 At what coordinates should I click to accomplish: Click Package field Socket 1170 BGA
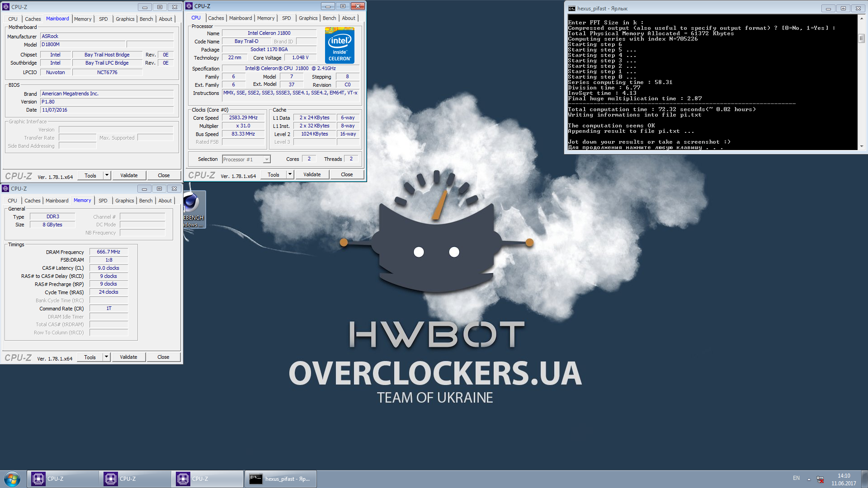(x=269, y=49)
